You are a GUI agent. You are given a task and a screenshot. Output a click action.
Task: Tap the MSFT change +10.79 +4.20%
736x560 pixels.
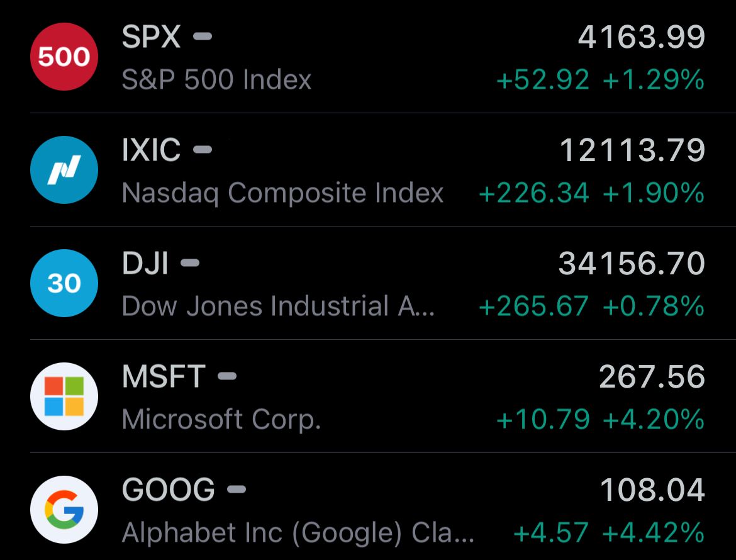pos(600,419)
